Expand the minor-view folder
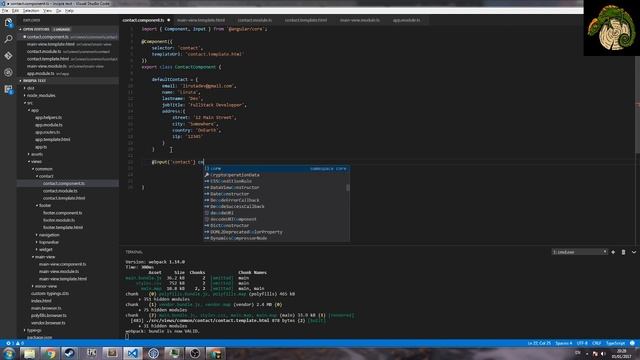Screen dimensions: 640x360 point(46,287)
